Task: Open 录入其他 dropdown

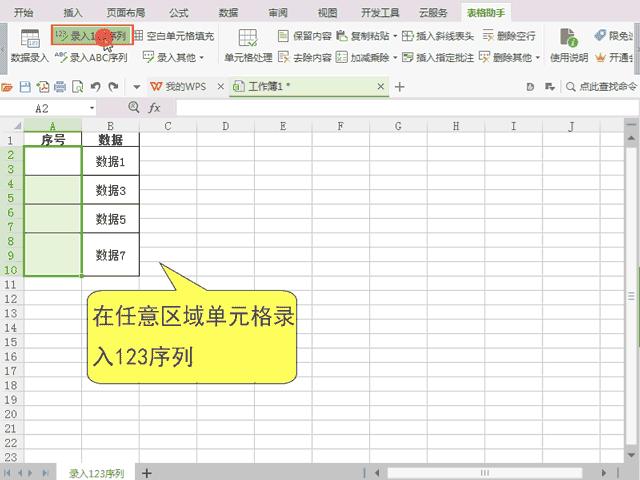Action: tap(173, 57)
